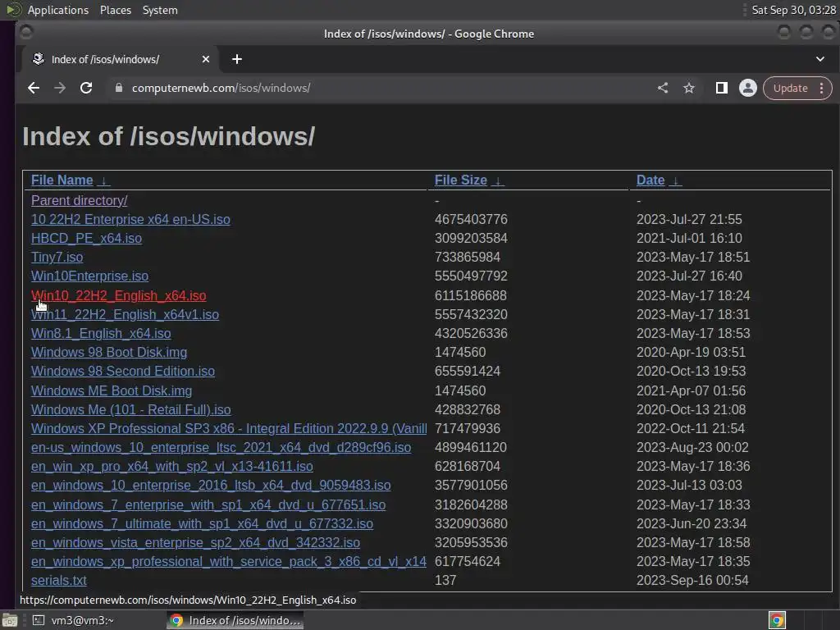Expand the tab search chevron
Viewport: 840px width, 630px height.
(820, 59)
